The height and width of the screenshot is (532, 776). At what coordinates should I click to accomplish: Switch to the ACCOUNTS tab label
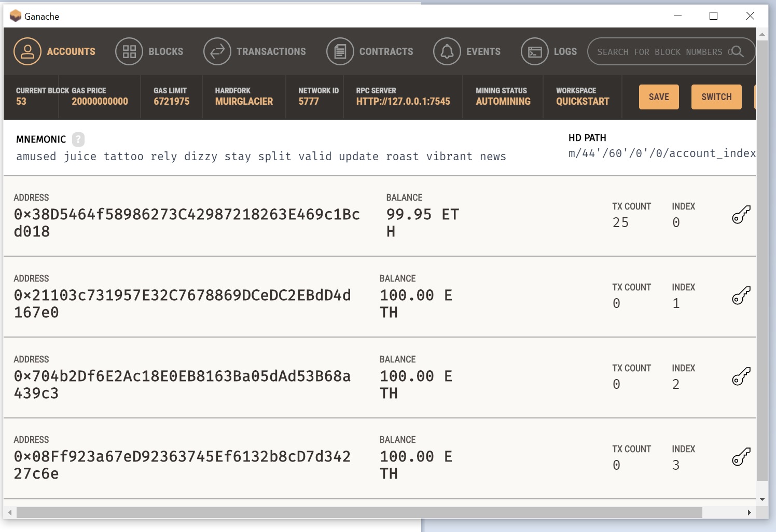(x=71, y=51)
